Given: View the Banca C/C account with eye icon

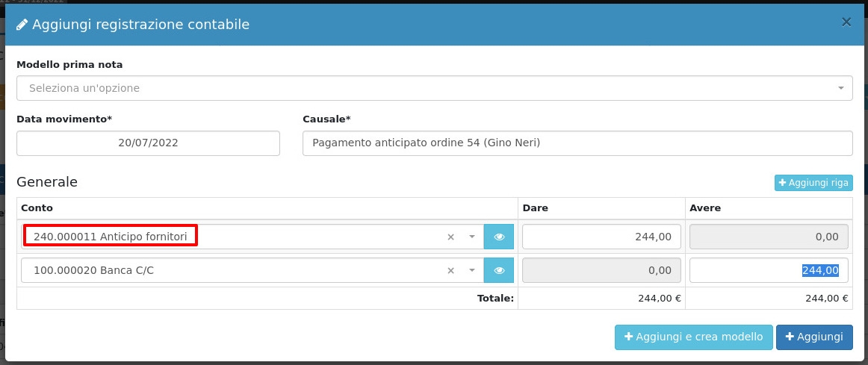Looking at the screenshot, I should (499, 271).
